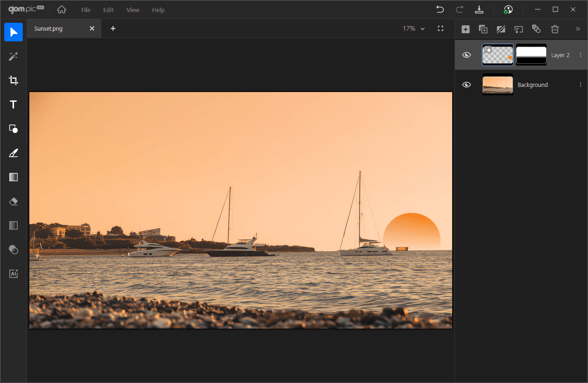The height and width of the screenshot is (383, 588).
Task: Click the Undo arrow
Action: tap(440, 10)
